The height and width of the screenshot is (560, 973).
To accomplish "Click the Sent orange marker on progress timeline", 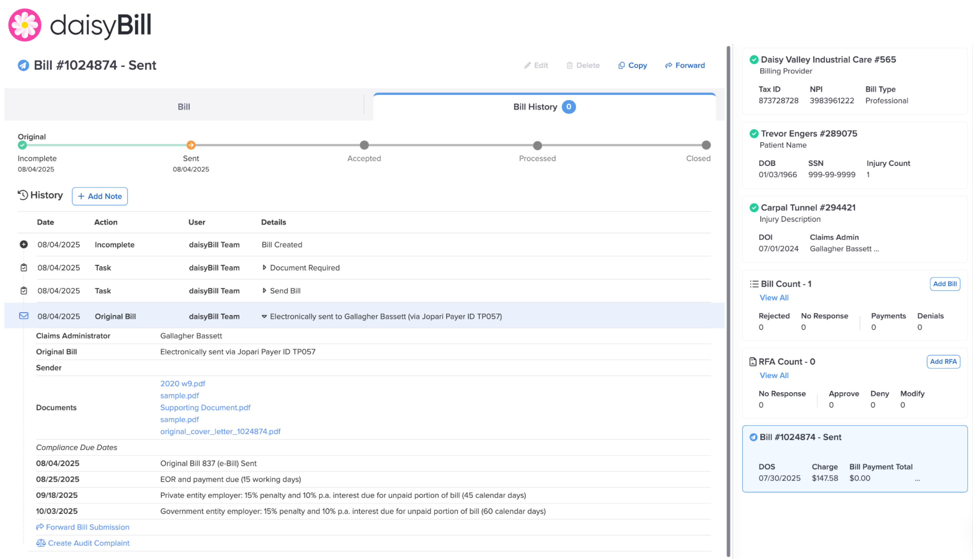I will [191, 145].
